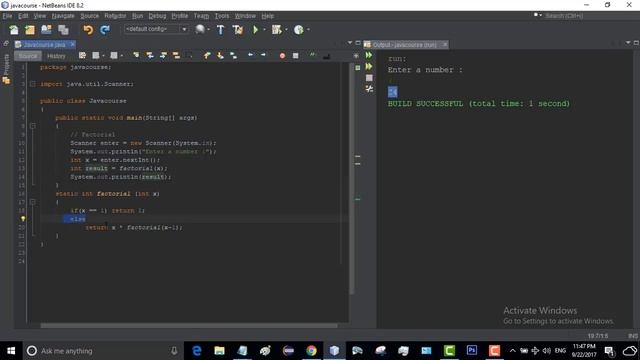Image resolution: width=640 pixels, height=360 pixels.
Task: Open the Profile Project dropdown arrow
Action: (x=308, y=29)
